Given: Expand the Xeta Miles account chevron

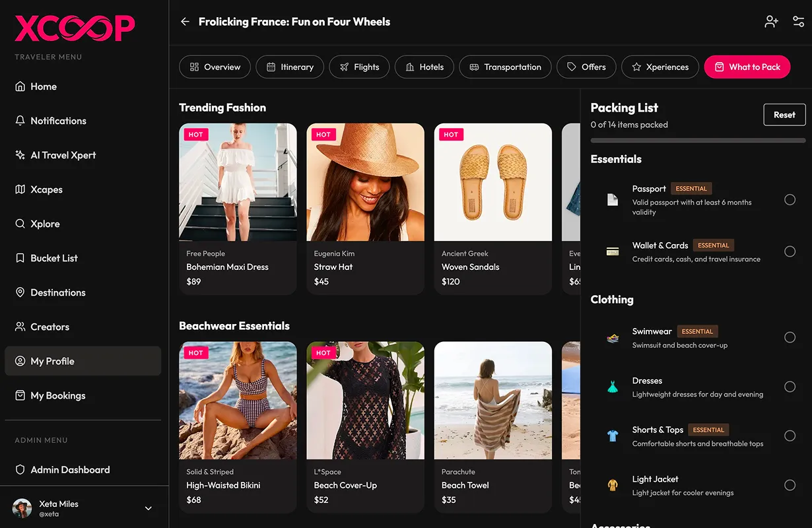Looking at the screenshot, I should (149, 508).
